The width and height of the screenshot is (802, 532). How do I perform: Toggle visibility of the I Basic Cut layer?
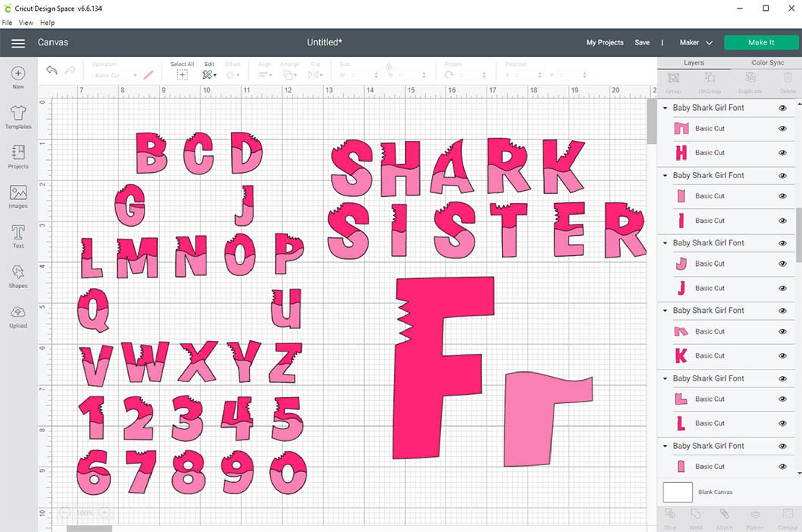point(782,221)
